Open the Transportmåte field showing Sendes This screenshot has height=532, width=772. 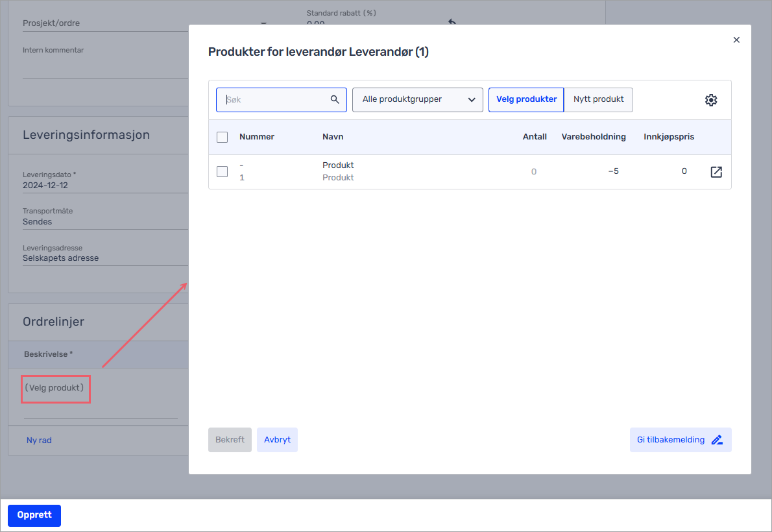[x=105, y=218]
